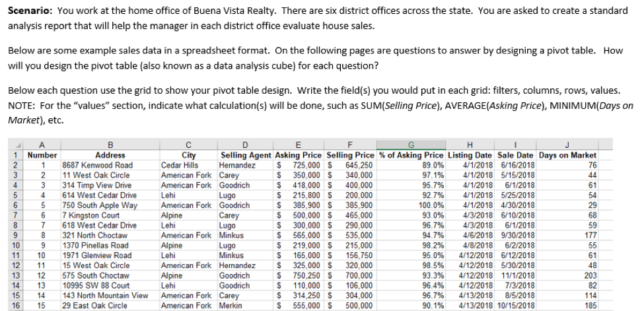Screen dimensions: 644x311
Task: Click the '177' days on market cell
Action: click(567, 236)
